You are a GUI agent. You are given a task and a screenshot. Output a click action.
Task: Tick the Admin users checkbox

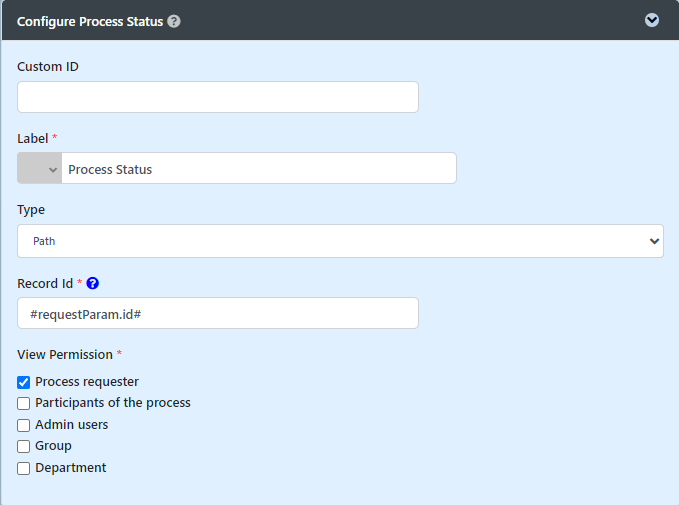[x=24, y=425]
